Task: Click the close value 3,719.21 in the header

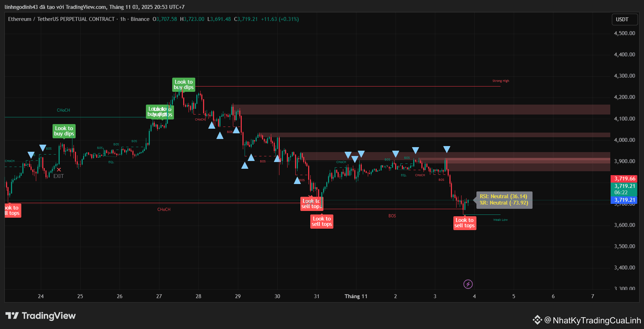Action: 247,19
